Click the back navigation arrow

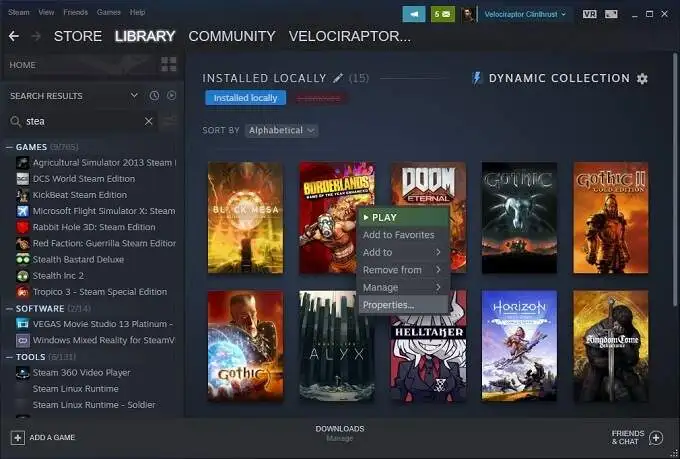click(x=14, y=36)
